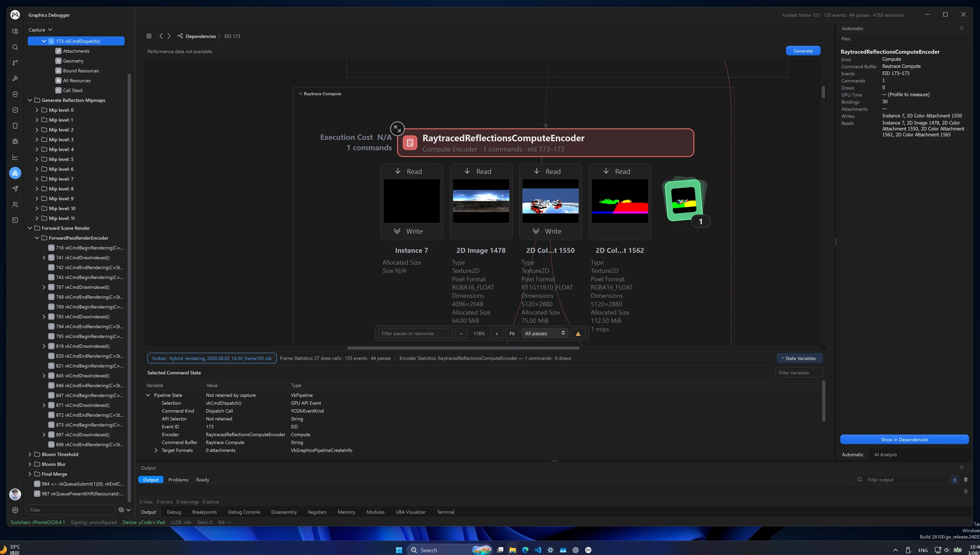
Task: Select the active Graphics Debugger sidebar icon
Action: [15, 173]
